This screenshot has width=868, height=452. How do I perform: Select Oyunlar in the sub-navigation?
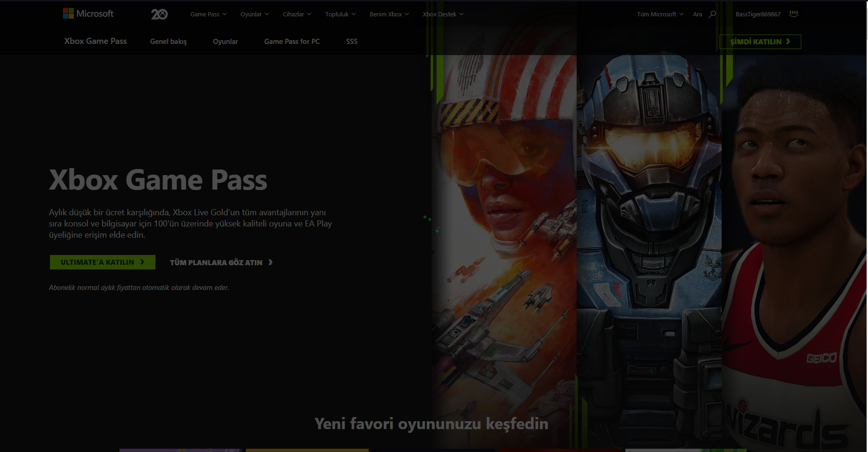225,42
